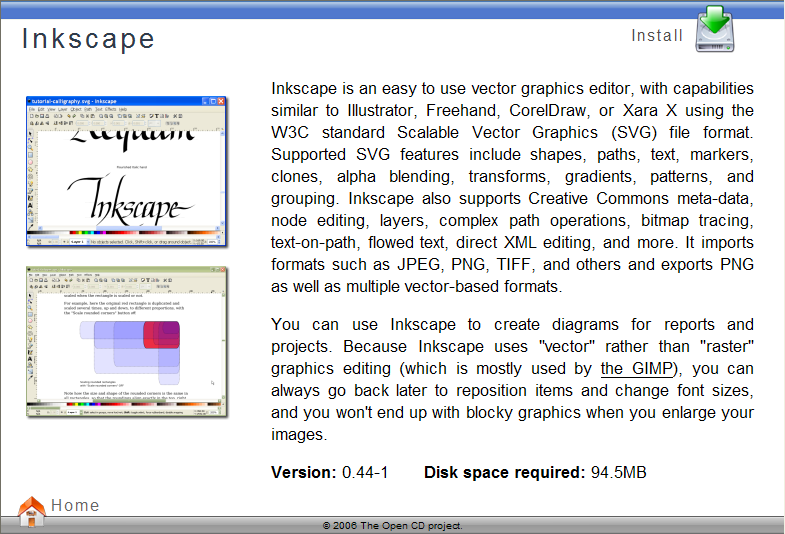
Task: Click the Install text link
Action: point(657,36)
